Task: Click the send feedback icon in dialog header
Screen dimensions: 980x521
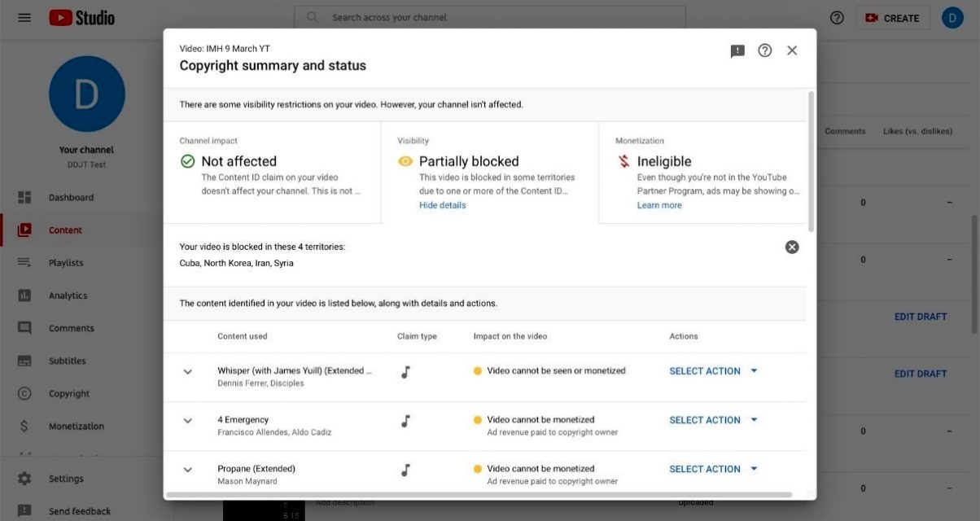Action: click(x=737, y=50)
